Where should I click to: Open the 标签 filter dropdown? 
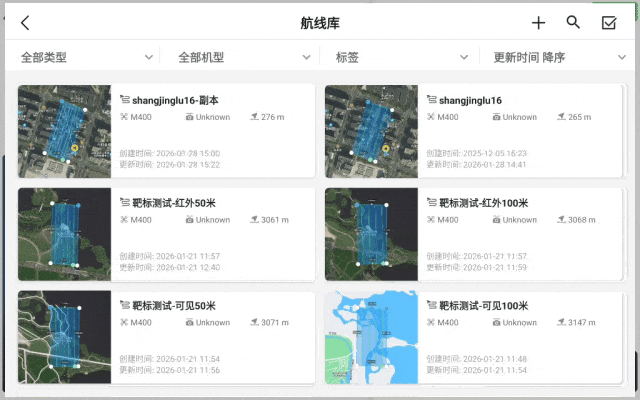click(399, 57)
